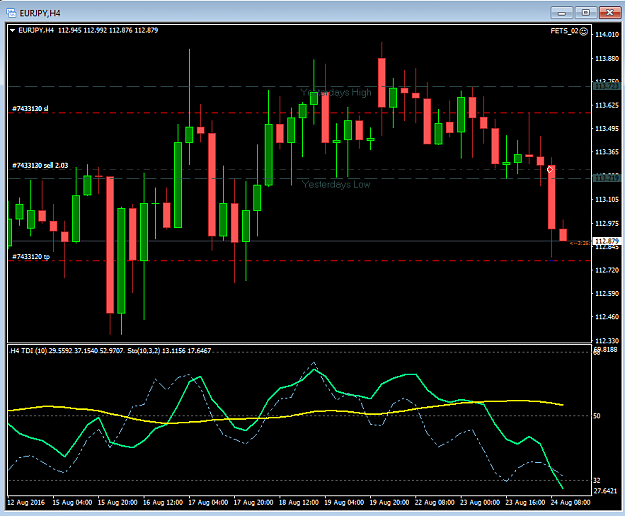Click the EURJPY,H4 chart window icon

pyautogui.click(x=11, y=13)
